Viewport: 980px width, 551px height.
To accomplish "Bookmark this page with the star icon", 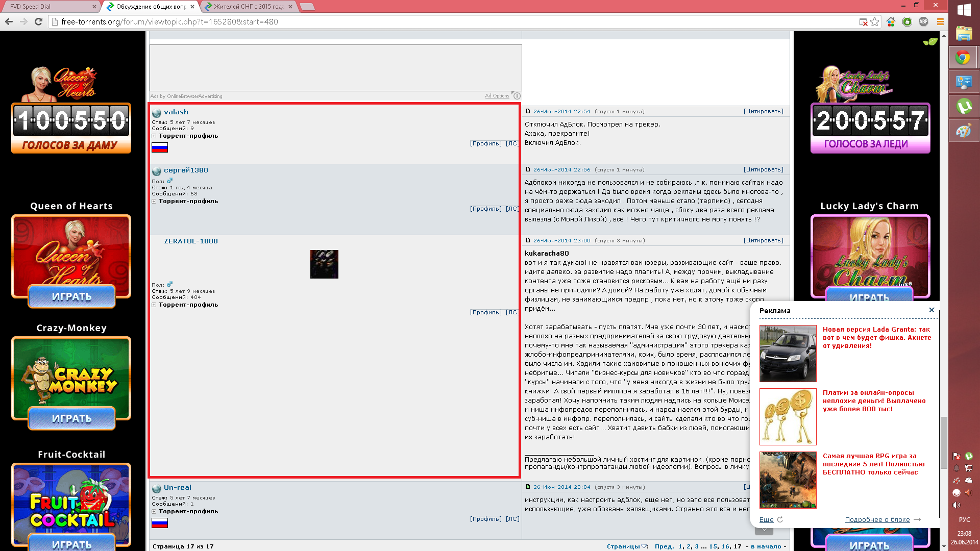I will (875, 22).
